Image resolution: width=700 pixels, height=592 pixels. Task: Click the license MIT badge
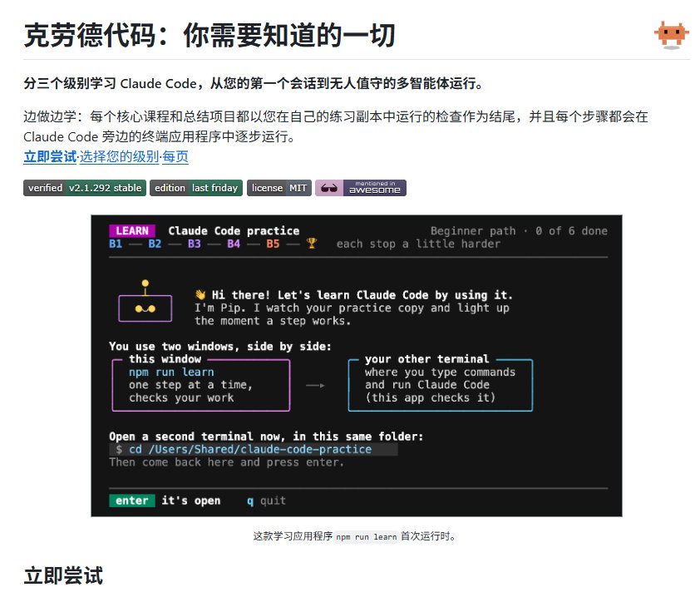[x=279, y=188]
